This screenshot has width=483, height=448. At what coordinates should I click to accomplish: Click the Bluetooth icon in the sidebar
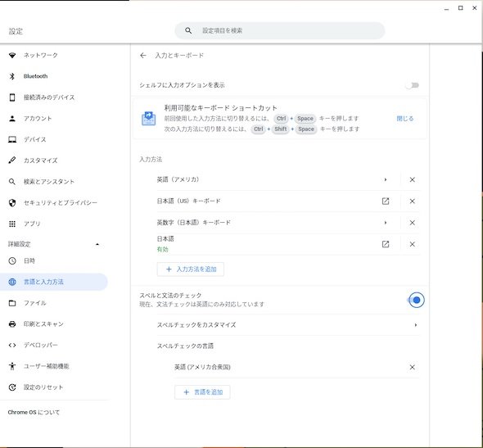[12, 76]
